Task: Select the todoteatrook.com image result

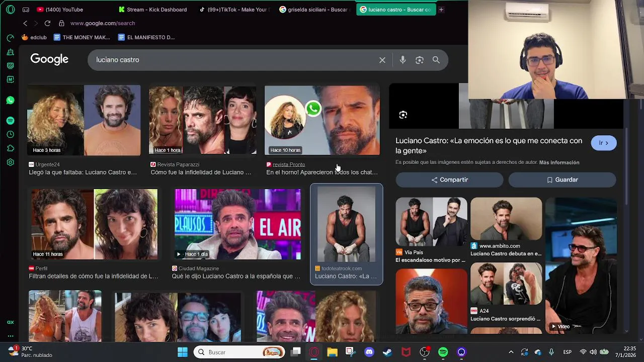Action: (346, 234)
